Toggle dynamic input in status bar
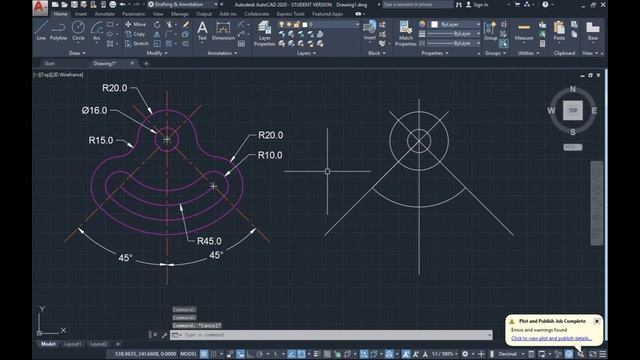 click(x=240, y=354)
